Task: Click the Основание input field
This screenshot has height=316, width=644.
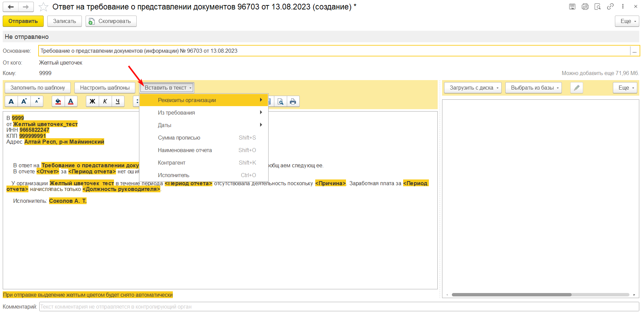Action: [334, 51]
